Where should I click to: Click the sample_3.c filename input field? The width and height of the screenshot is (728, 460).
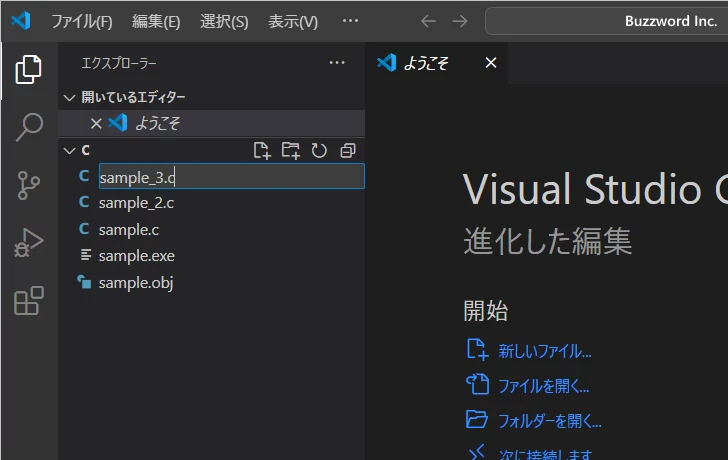point(232,176)
